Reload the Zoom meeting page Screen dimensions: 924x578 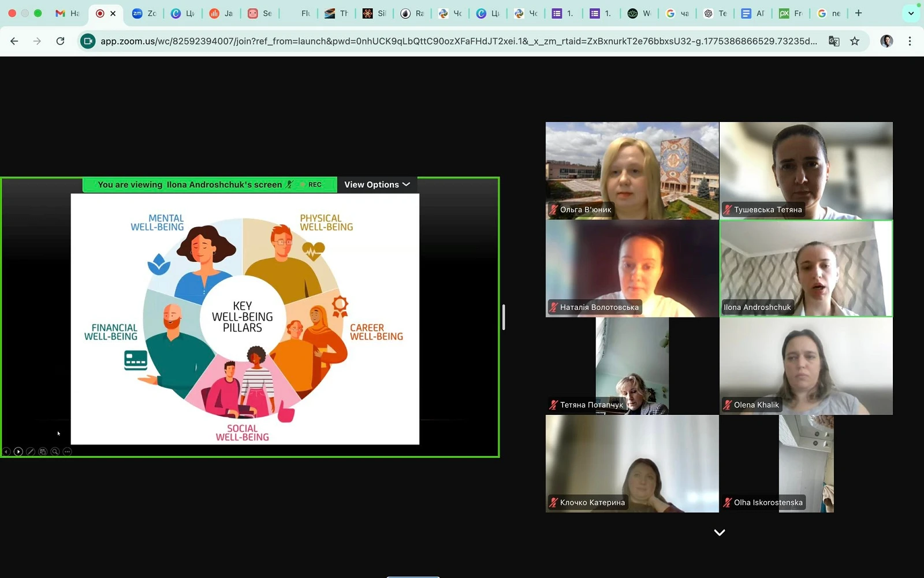coord(60,41)
